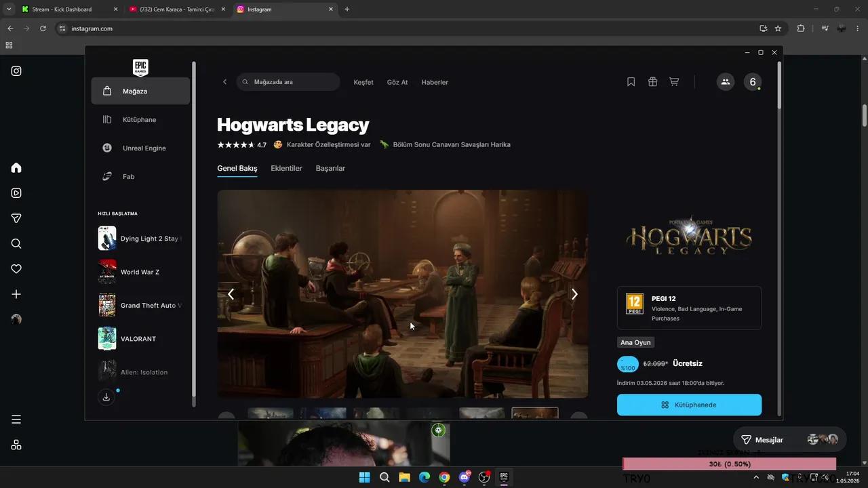The image size is (868, 488).
Task: Open Mağaza store in Epic sidebar
Action: point(140,91)
